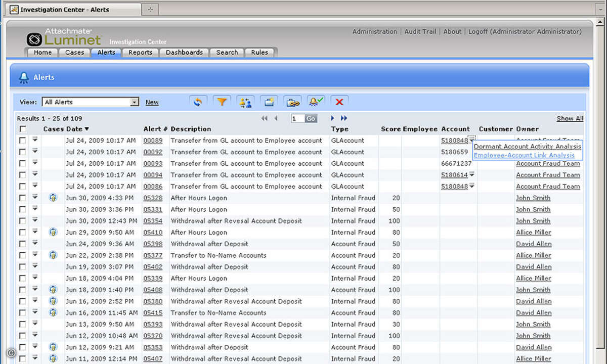The height and width of the screenshot is (364, 607).
Task: Switch to the Home tab
Action: point(42,53)
